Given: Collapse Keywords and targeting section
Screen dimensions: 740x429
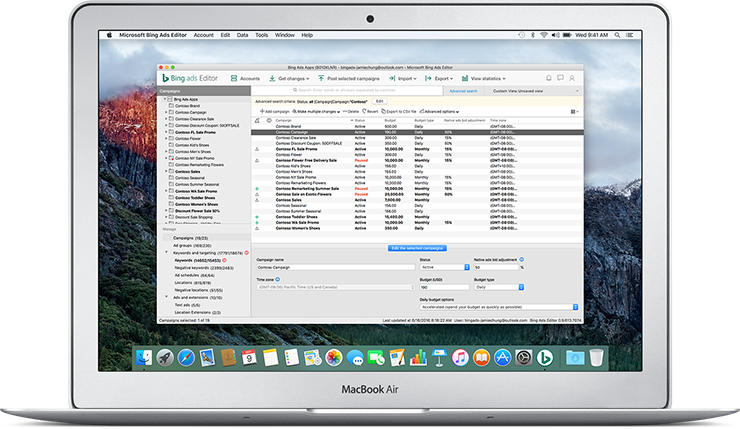Looking at the screenshot, I should point(166,252).
